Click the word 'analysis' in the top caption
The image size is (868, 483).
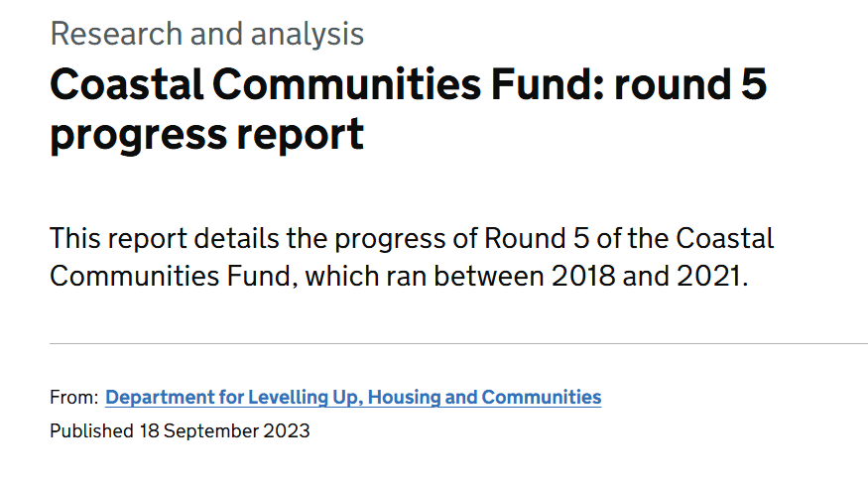(308, 35)
